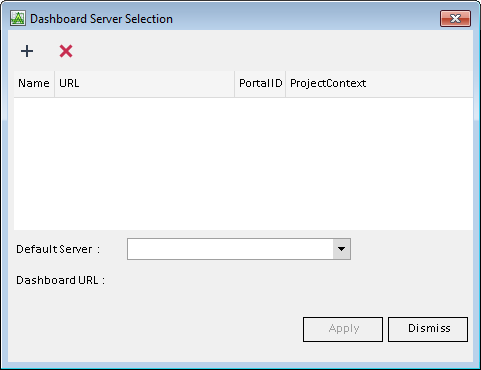481x370 pixels.
Task: Dismiss the dialog with the Dismiss button
Action: (428, 329)
